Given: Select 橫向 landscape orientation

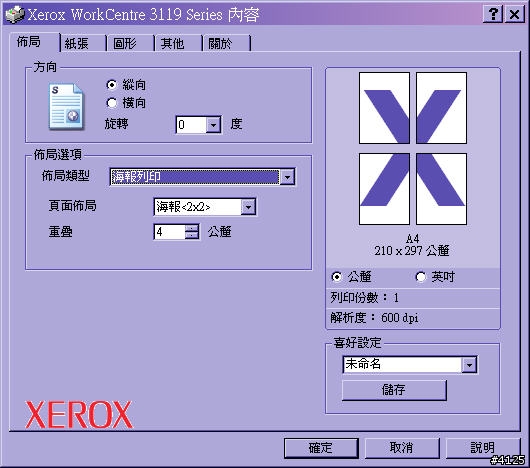Looking at the screenshot, I should (x=126, y=103).
